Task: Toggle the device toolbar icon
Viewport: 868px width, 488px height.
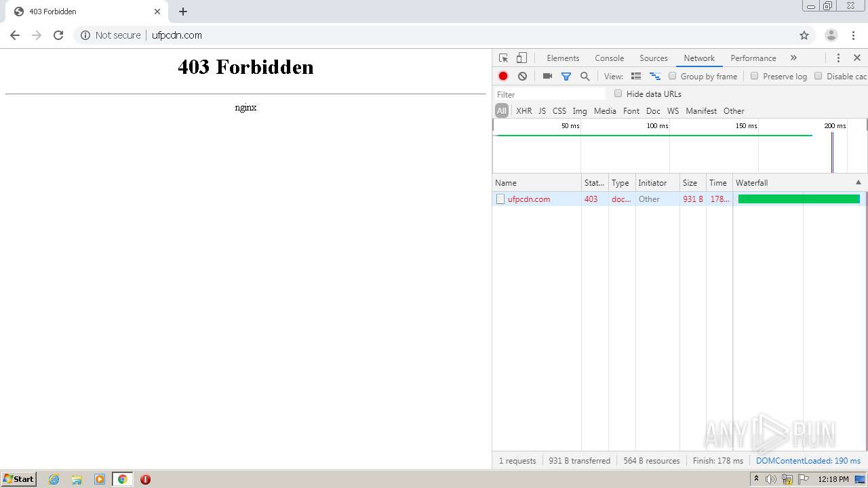Action: point(521,58)
